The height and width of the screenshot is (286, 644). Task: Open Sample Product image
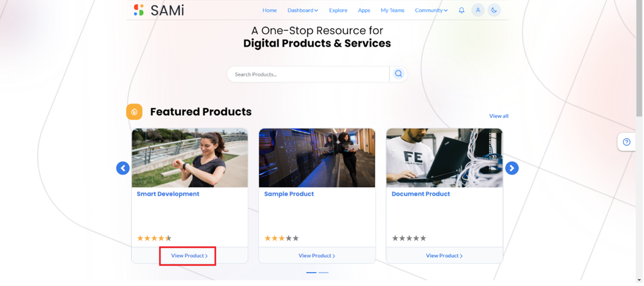[317, 158]
